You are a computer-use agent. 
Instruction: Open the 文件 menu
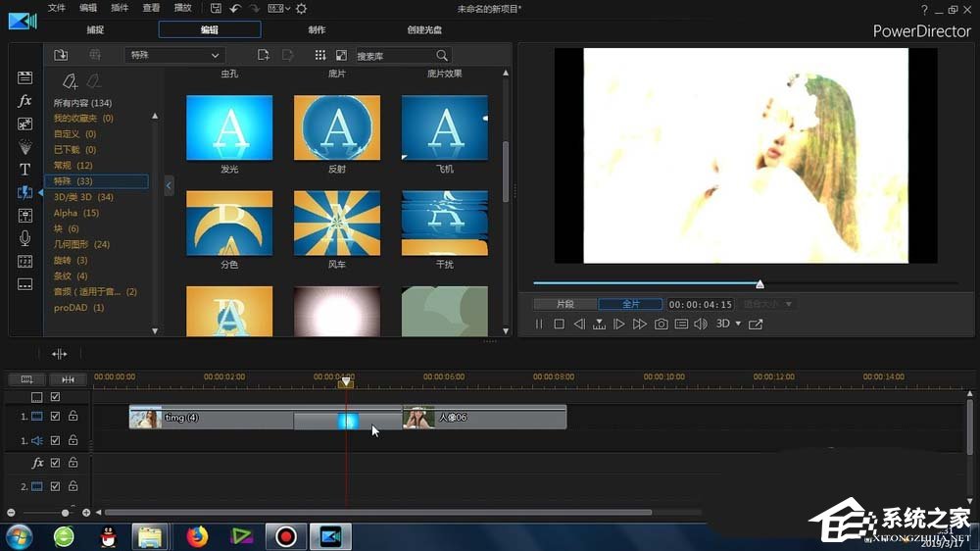tap(57, 8)
